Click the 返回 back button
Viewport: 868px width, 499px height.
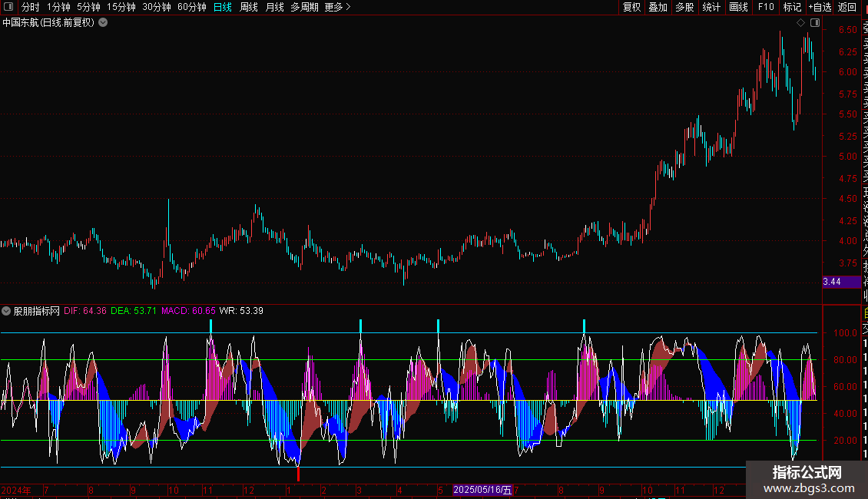(x=847, y=7)
